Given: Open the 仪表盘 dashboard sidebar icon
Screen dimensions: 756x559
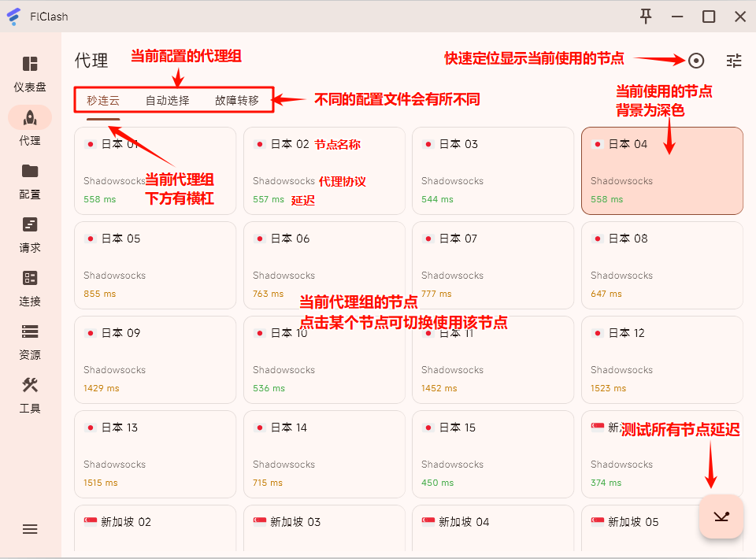Looking at the screenshot, I should pos(30,64).
